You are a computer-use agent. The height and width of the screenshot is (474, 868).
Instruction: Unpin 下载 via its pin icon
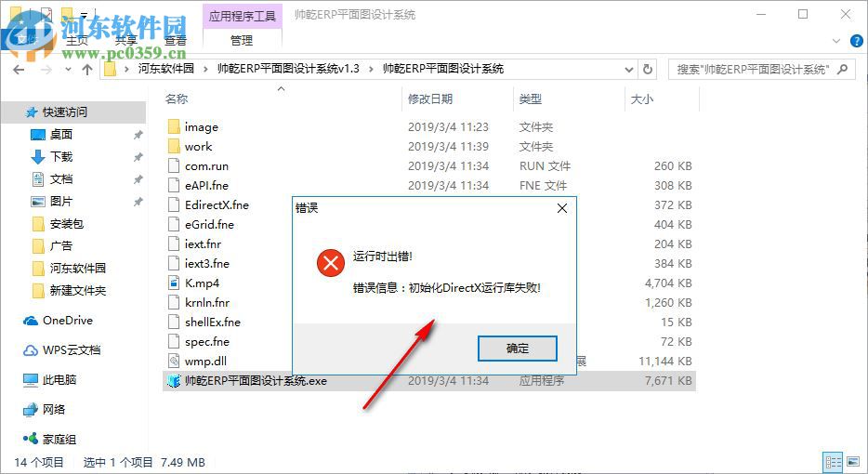(x=138, y=157)
